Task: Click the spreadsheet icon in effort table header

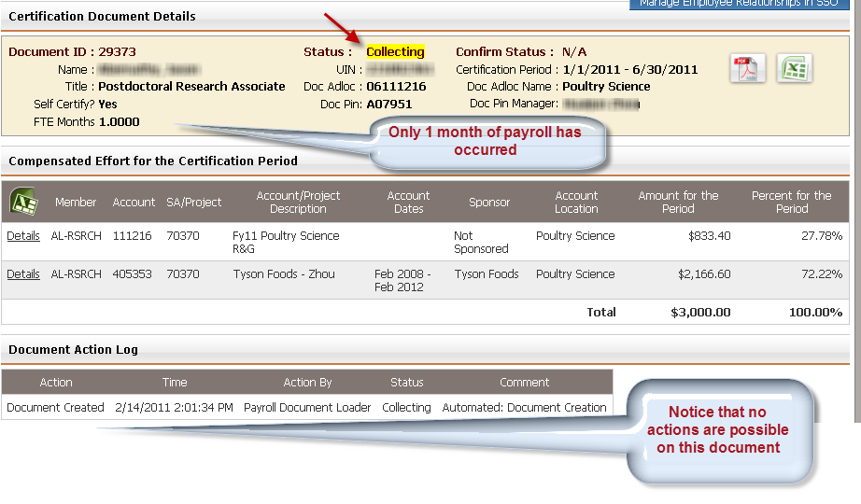Action: pyautogui.click(x=23, y=202)
